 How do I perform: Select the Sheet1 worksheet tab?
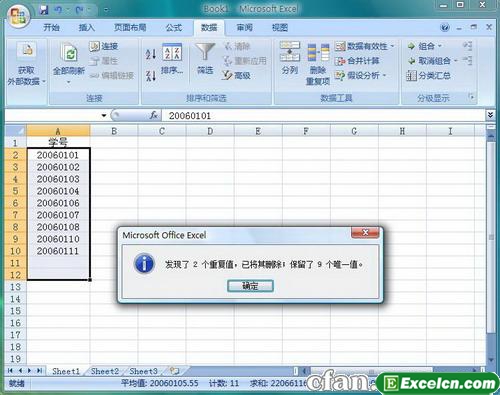[x=66, y=371]
